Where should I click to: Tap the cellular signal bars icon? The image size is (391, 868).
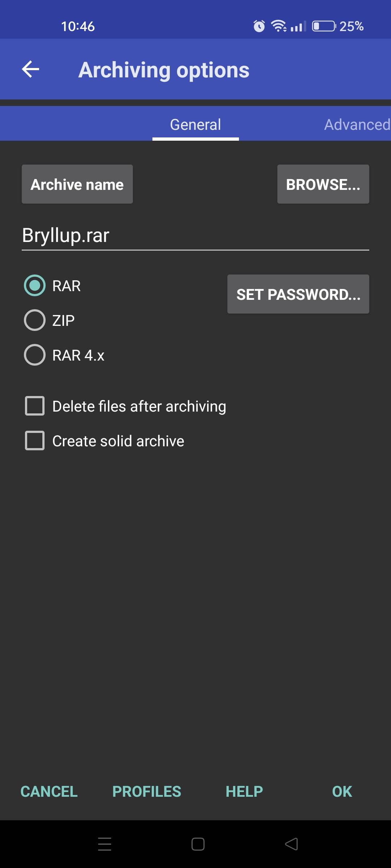coord(298,26)
